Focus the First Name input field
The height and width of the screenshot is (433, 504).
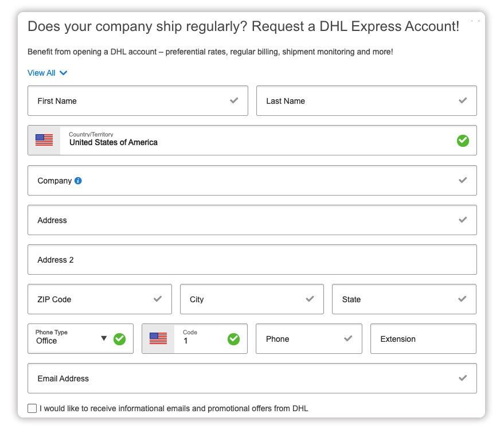(x=138, y=100)
